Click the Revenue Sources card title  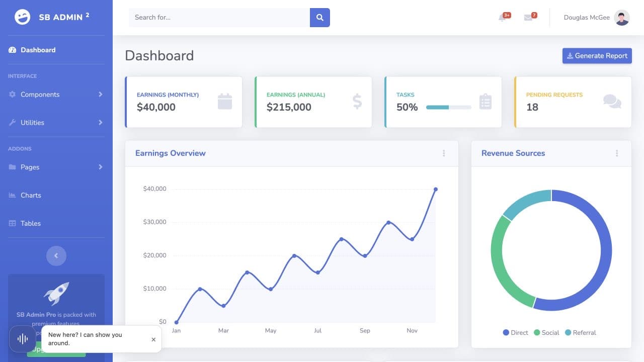513,153
